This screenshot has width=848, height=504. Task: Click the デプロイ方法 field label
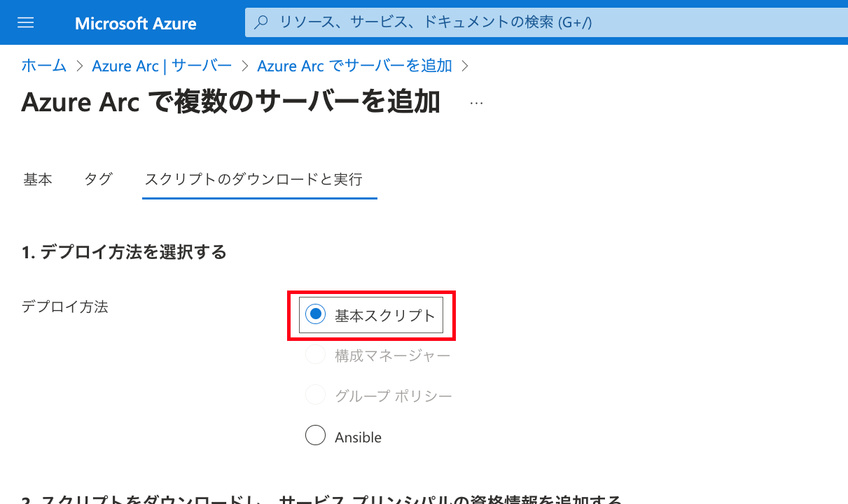point(65,307)
